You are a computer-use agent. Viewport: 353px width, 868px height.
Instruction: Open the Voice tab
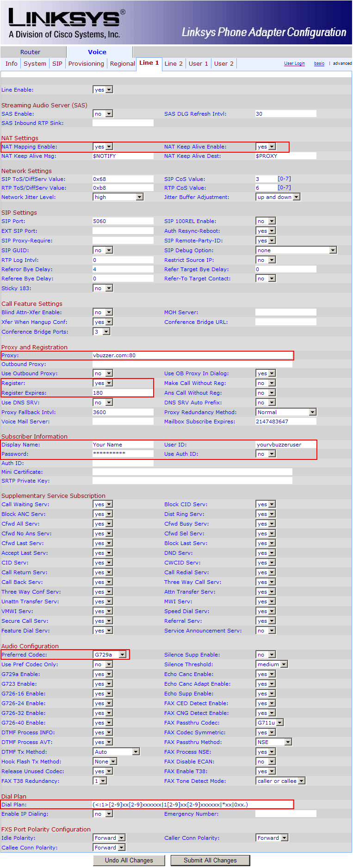tap(97, 52)
